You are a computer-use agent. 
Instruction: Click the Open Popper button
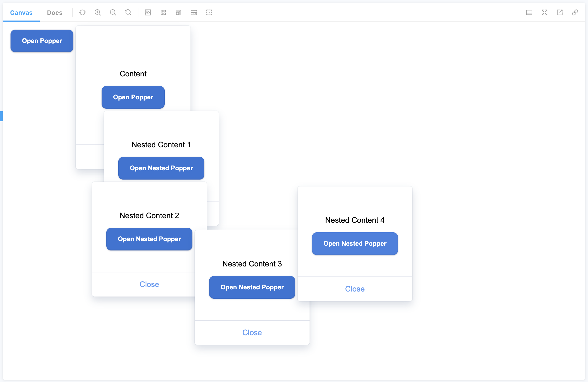42,41
